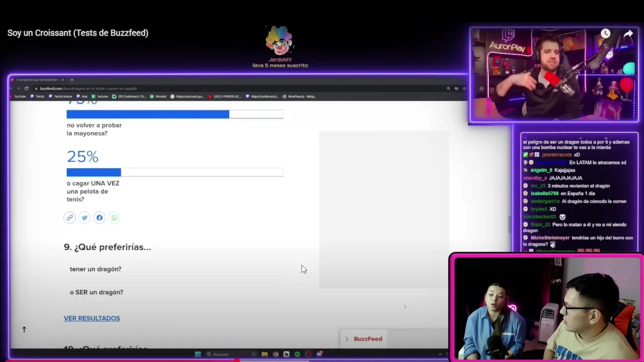
Task: Open the YouTube bookmark
Action: click(x=18, y=97)
